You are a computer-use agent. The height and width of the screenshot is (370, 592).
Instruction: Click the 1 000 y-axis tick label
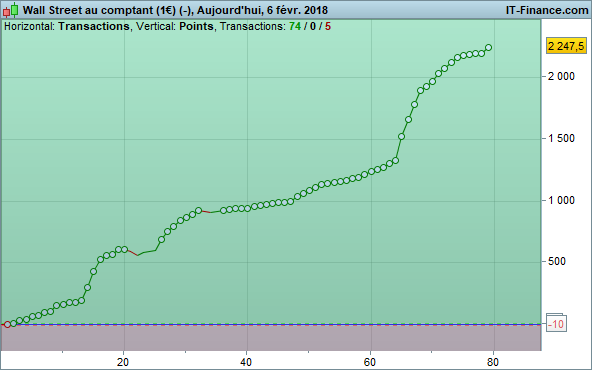coord(561,200)
